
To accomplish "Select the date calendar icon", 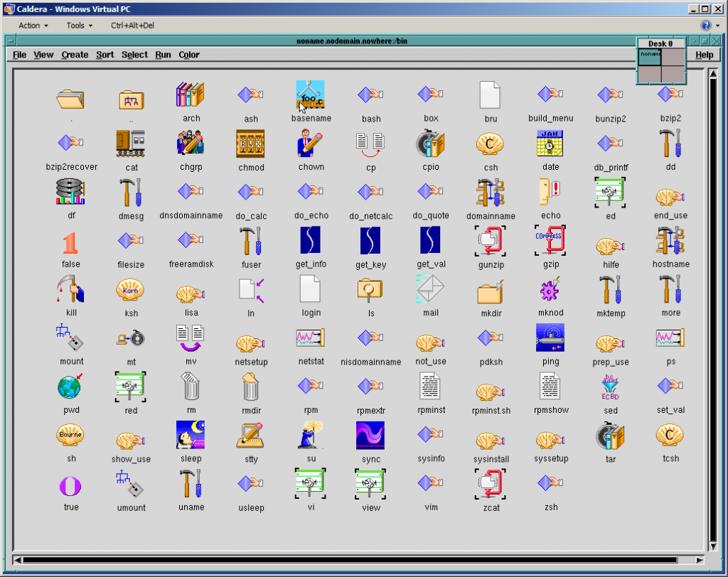I will [x=550, y=144].
